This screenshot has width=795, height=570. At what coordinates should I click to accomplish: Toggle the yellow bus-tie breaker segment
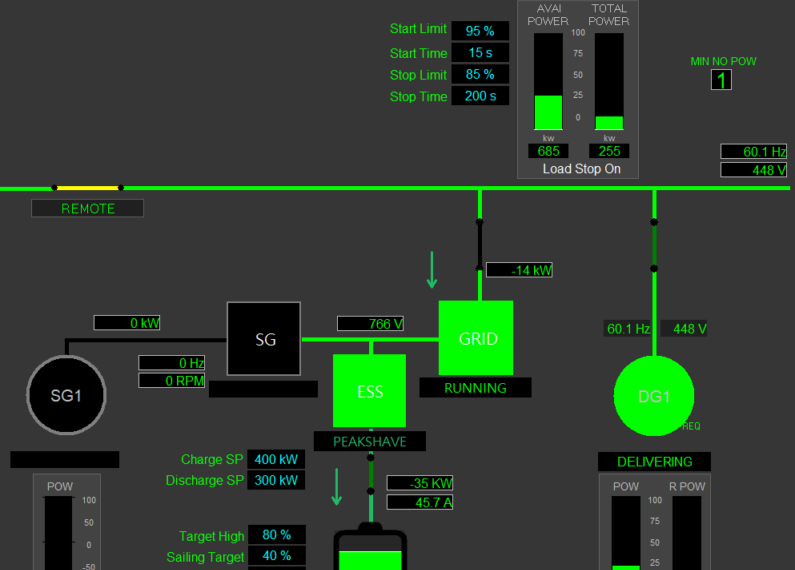[x=88, y=188]
